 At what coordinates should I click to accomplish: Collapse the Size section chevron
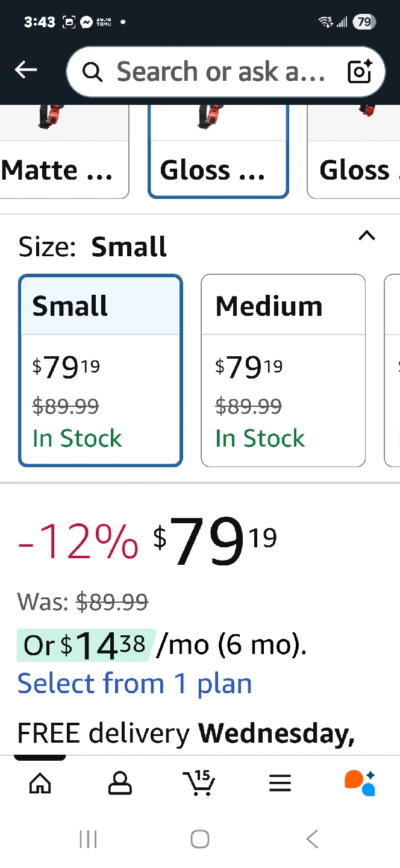click(366, 236)
